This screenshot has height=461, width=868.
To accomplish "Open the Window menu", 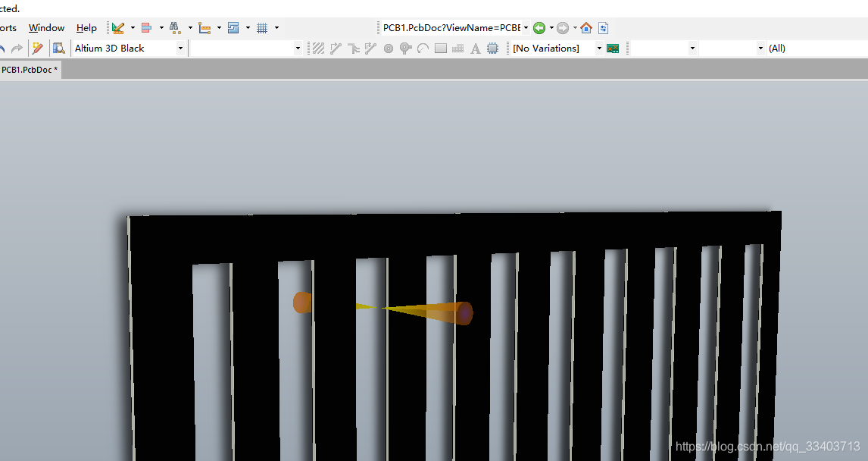I will click(46, 28).
